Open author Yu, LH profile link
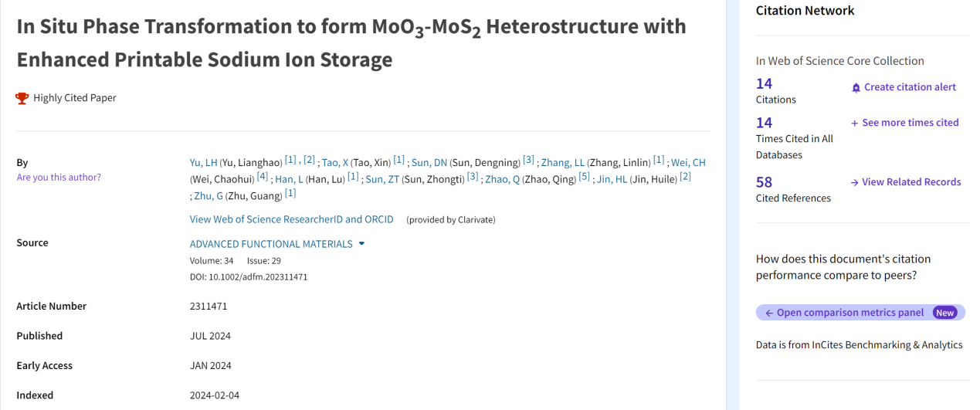980x410 pixels. pos(203,163)
